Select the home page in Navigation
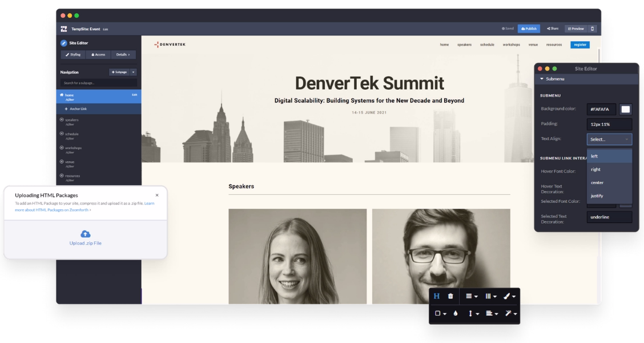 coord(99,97)
